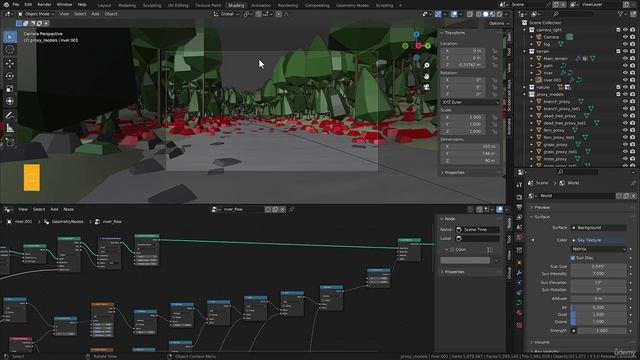This screenshot has height=360, width=640.
Task: Open the Modifiers wrench properties tab
Action: (519, 272)
